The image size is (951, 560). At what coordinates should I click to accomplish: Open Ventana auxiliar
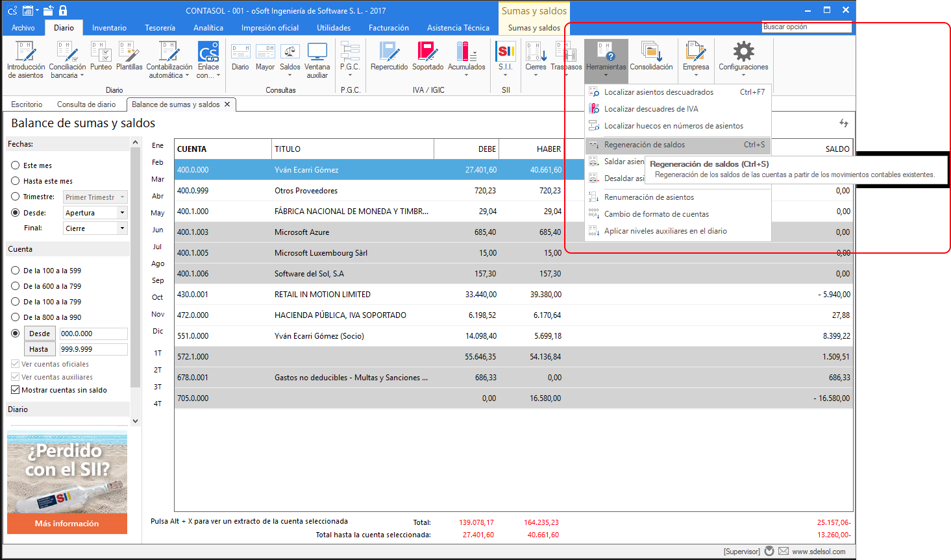317,60
